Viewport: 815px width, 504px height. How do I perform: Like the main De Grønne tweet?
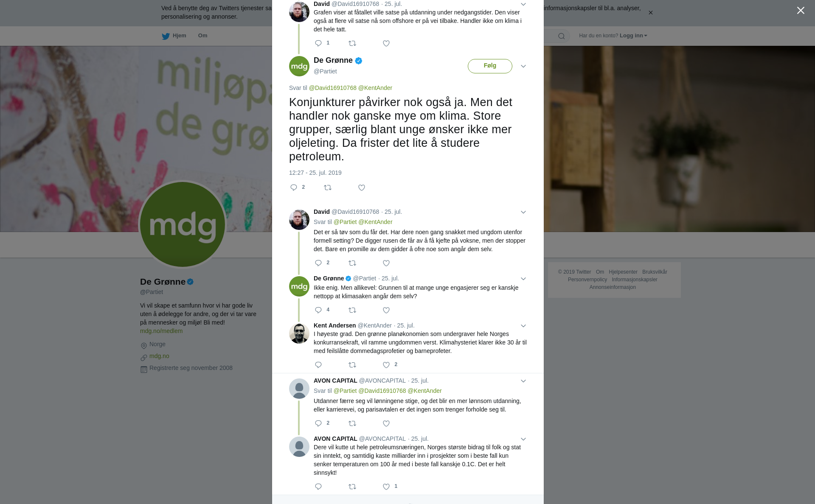pos(362,188)
